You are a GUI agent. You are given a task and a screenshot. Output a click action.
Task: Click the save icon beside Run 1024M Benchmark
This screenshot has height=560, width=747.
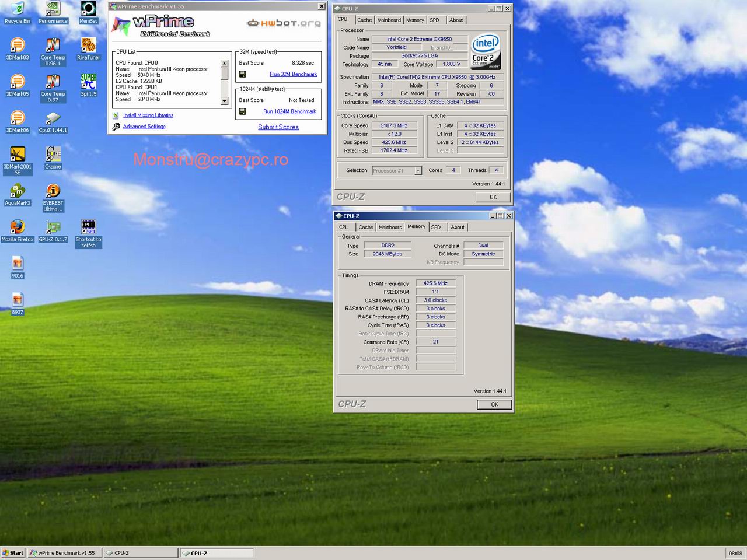242,111
